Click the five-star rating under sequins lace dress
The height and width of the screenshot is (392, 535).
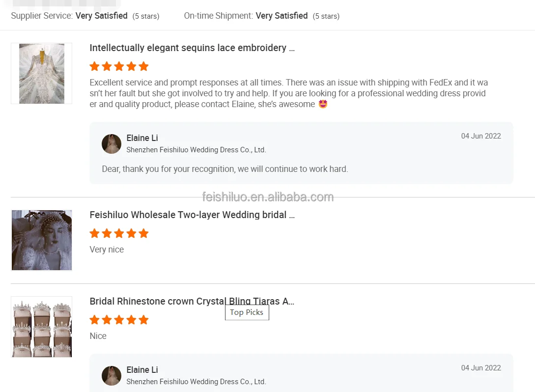119,66
